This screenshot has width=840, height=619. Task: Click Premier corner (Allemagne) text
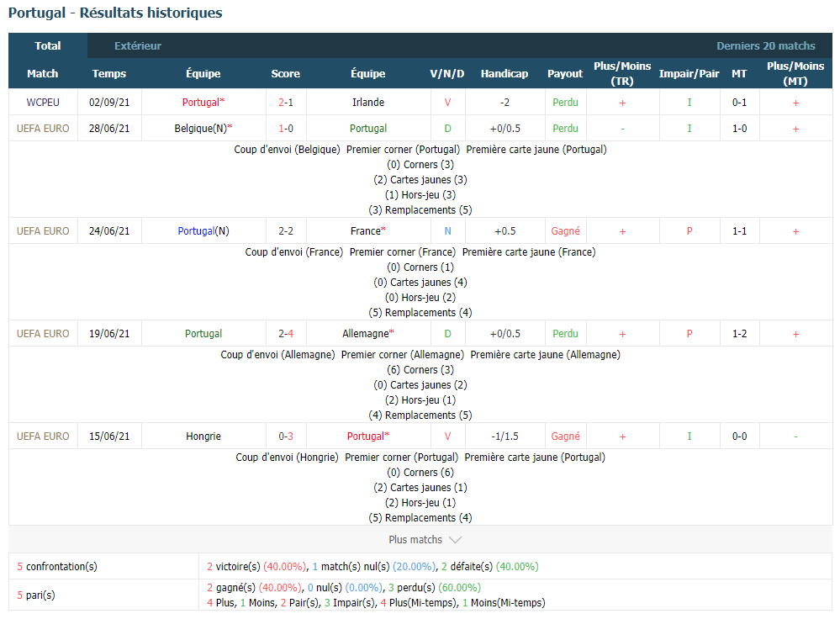tap(402, 354)
